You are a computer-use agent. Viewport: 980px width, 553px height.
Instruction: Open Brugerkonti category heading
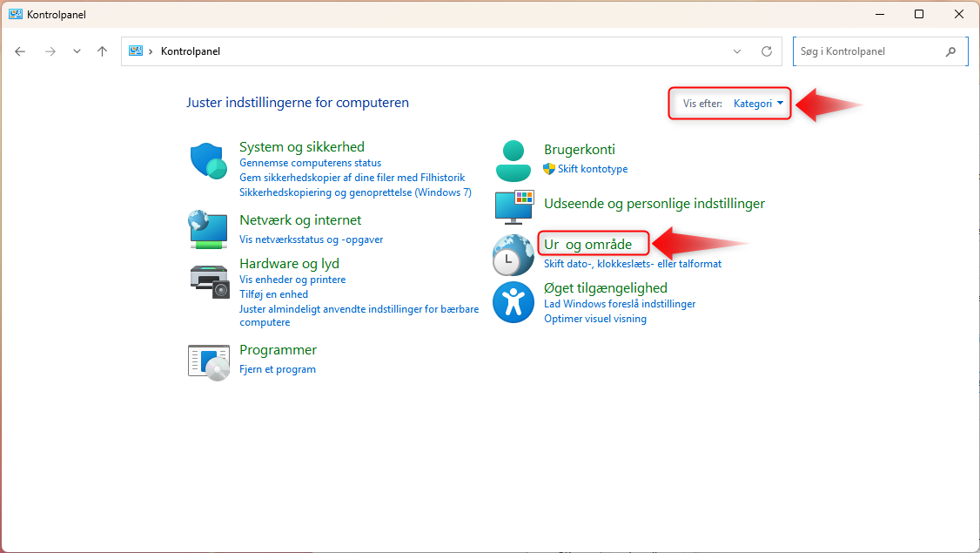point(580,150)
